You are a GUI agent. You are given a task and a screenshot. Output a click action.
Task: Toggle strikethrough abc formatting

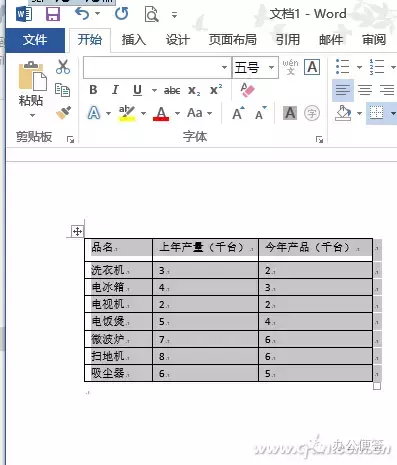point(172,90)
